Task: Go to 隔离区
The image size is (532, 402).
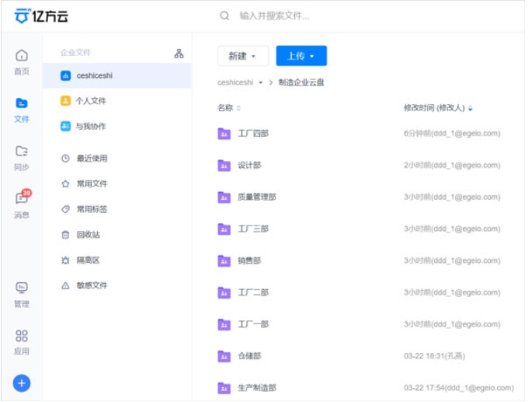Action: click(x=88, y=260)
